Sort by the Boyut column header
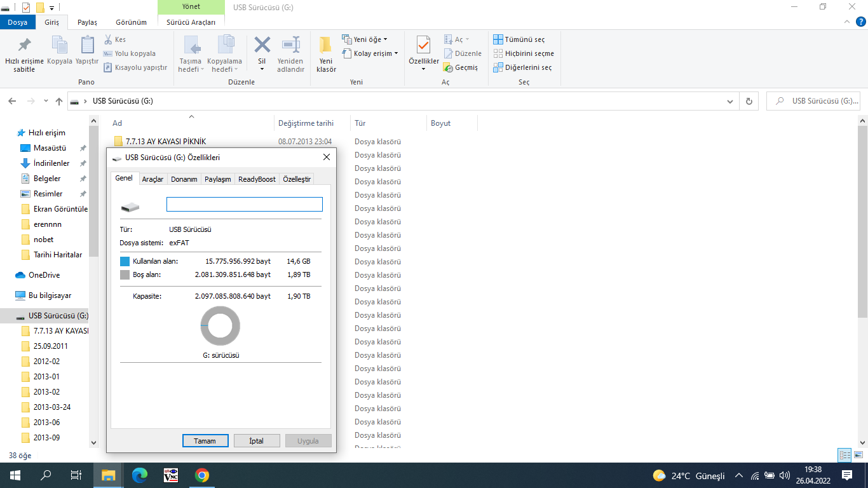Image resolution: width=868 pixels, height=488 pixels. (x=440, y=123)
